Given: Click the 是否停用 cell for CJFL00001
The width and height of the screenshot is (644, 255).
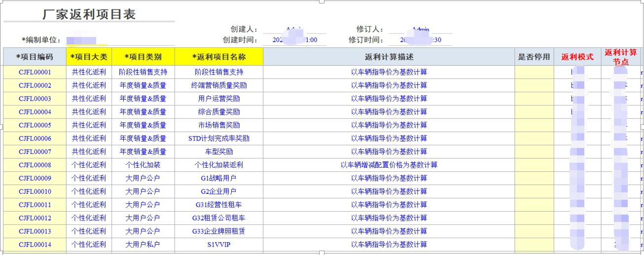Looking at the screenshot, I should [x=534, y=72].
